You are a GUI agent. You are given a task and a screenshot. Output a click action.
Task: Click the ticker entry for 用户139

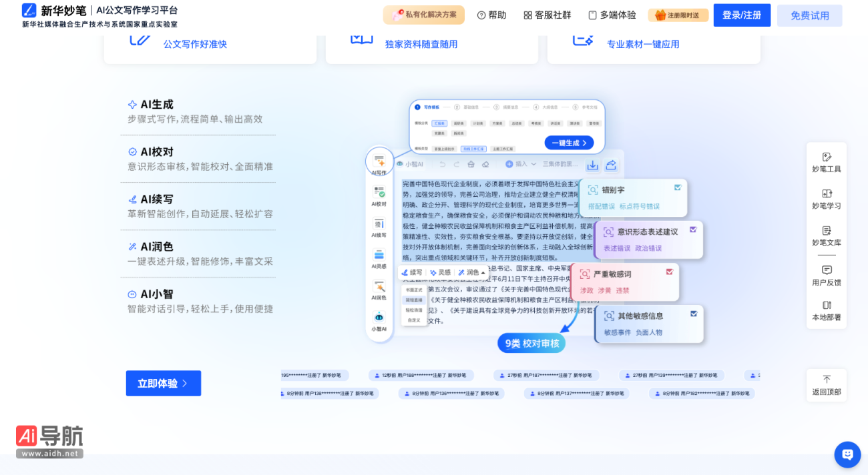(672, 376)
